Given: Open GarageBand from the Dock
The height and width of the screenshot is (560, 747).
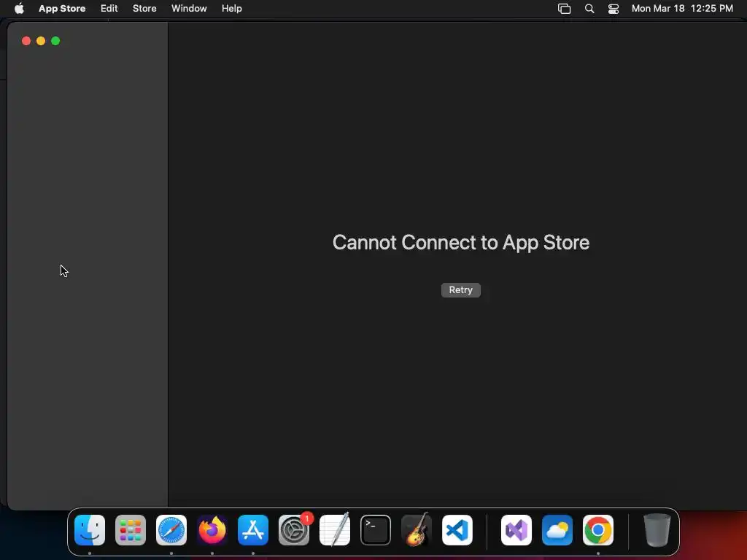Looking at the screenshot, I should click(417, 530).
